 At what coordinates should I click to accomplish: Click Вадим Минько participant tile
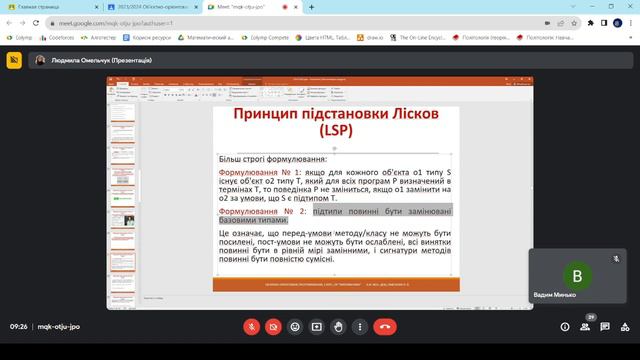click(x=577, y=276)
